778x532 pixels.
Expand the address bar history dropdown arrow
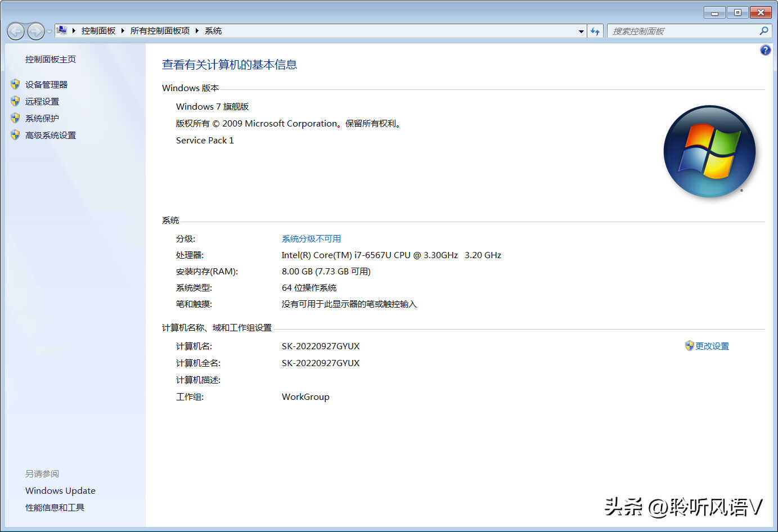(581, 31)
